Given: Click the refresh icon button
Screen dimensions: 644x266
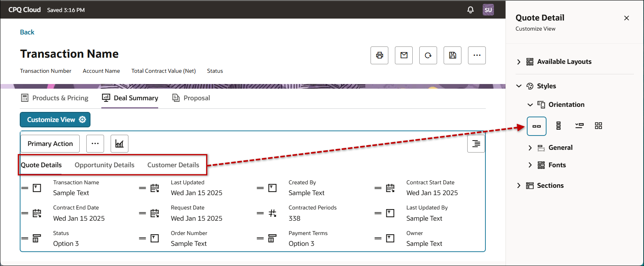Looking at the screenshot, I should tap(428, 55).
